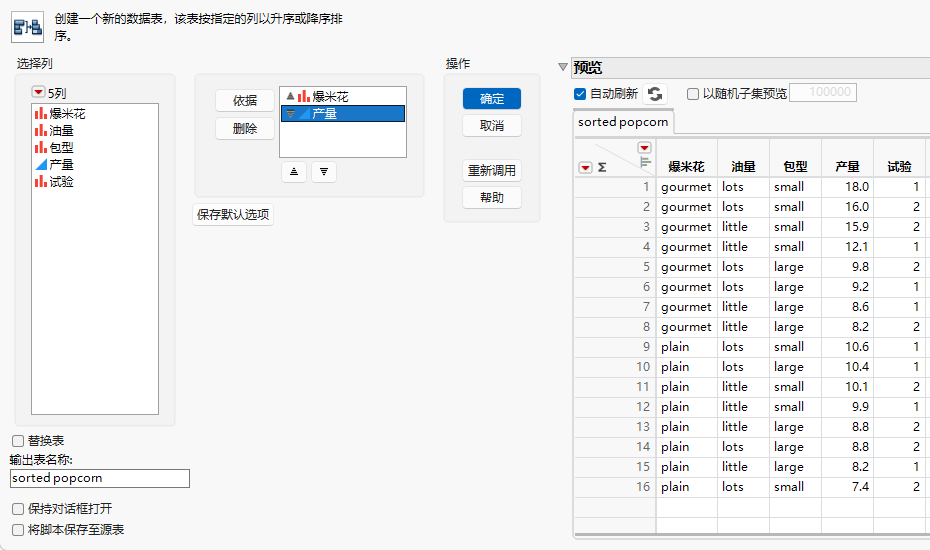Click the 油量 column header in preview

tap(743, 167)
